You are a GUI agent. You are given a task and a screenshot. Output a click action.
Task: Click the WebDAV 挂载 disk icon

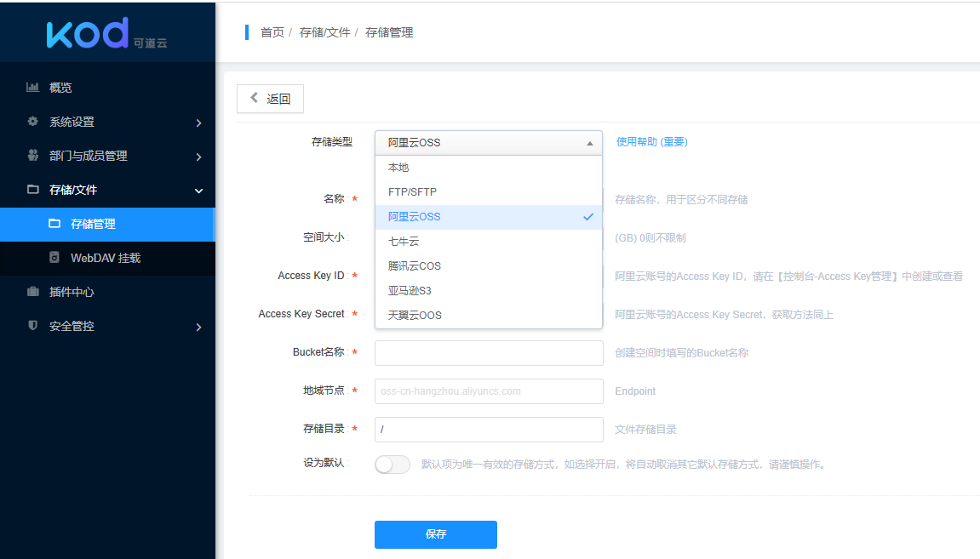pyautogui.click(x=54, y=257)
